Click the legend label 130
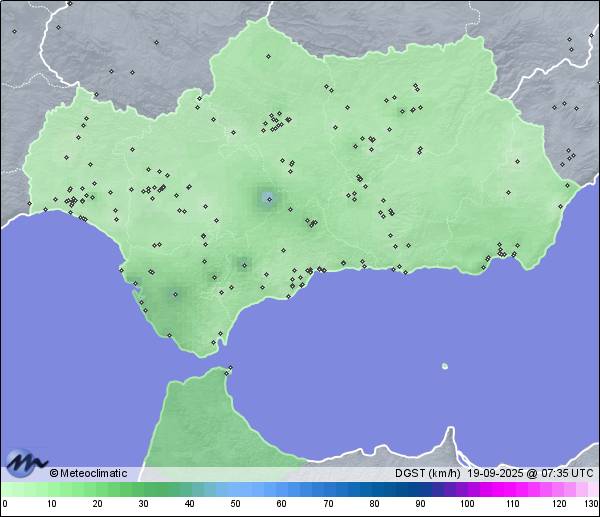The width and height of the screenshot is (600, 517). click(x=592, y=503)
